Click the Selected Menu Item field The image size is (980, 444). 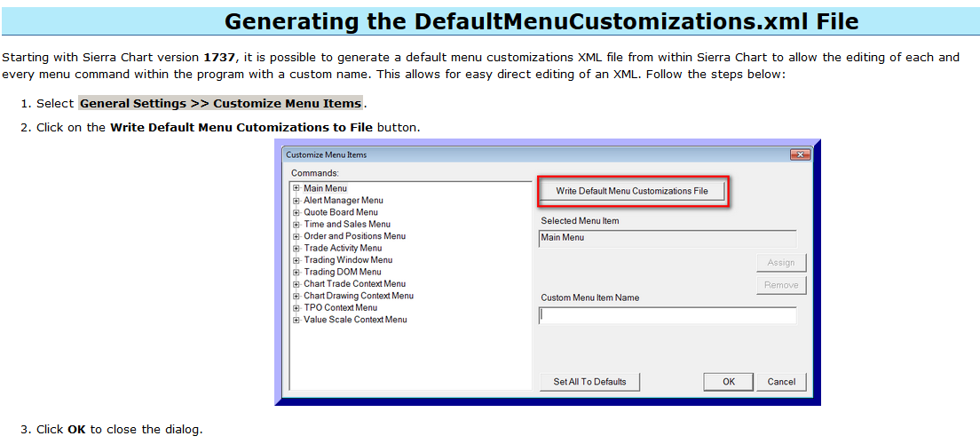668,238
